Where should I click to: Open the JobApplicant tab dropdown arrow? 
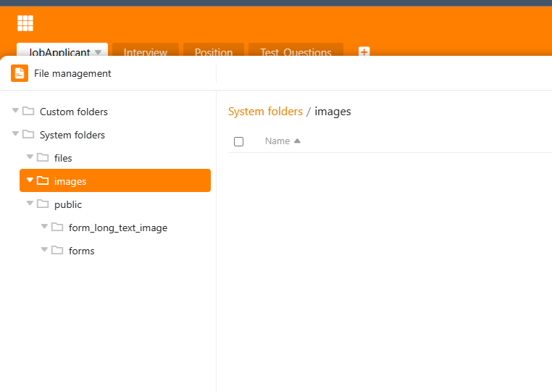pyautogui.click(x=98, y=52)
